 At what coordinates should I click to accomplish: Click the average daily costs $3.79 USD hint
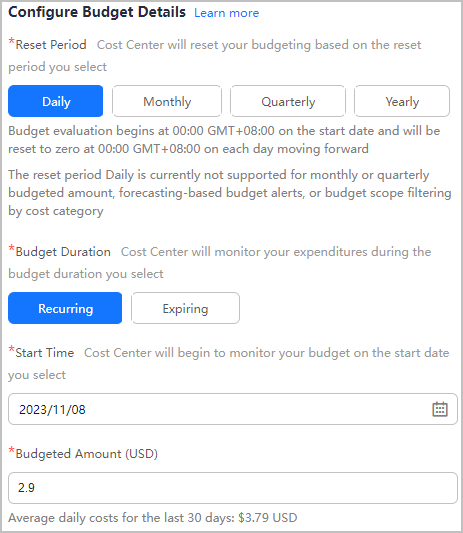153,518
